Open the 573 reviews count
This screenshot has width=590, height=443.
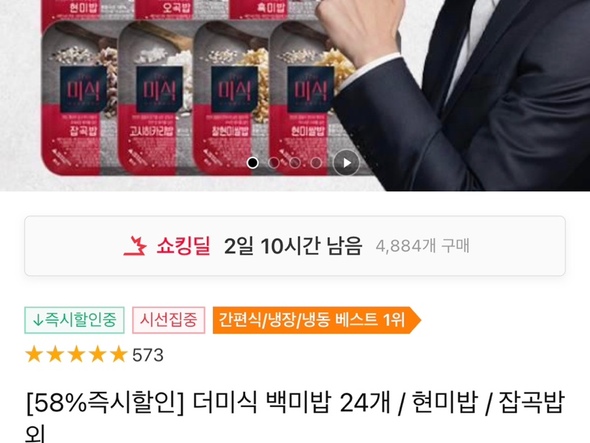click(148, 355)
